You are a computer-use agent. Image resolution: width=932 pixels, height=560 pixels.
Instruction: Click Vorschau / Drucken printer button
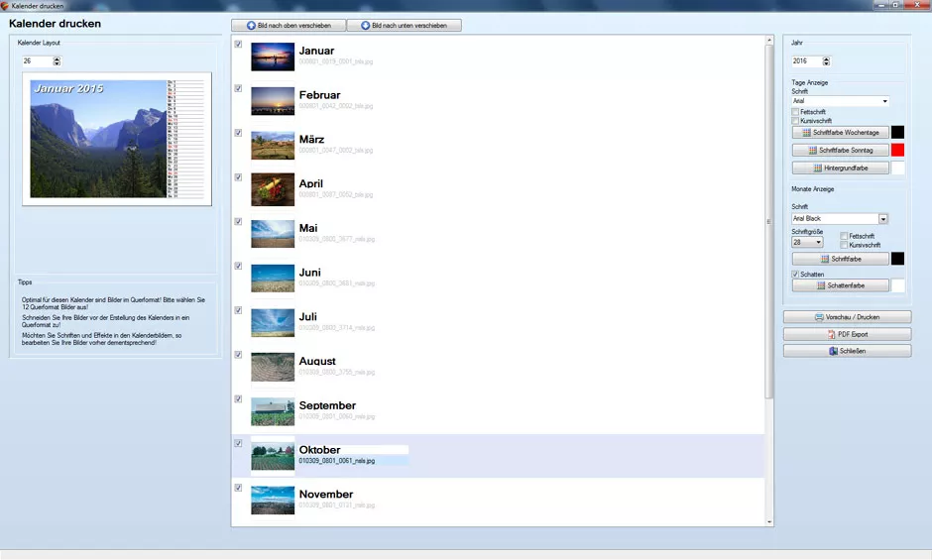(x=847, y=317)
